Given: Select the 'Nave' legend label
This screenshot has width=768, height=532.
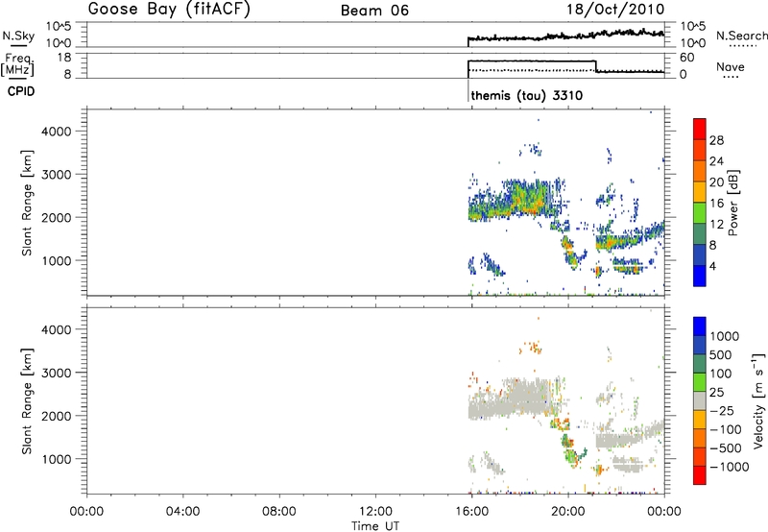Looking at the screenshot, I should 730,66.
